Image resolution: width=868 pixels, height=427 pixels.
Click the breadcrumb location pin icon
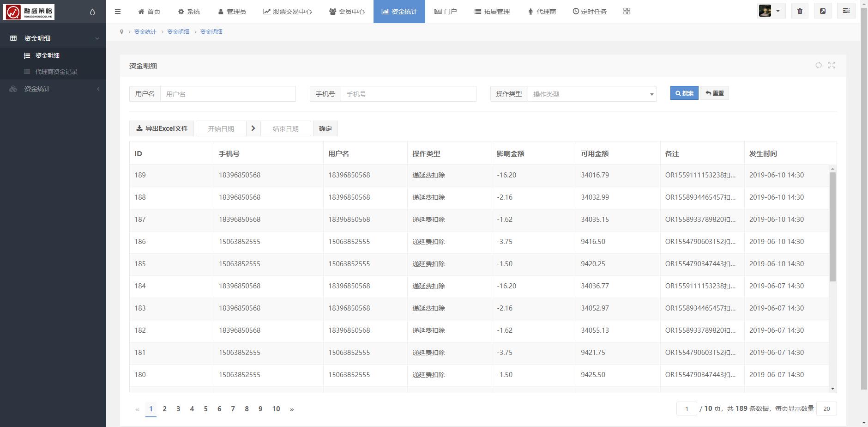point(121,32)
